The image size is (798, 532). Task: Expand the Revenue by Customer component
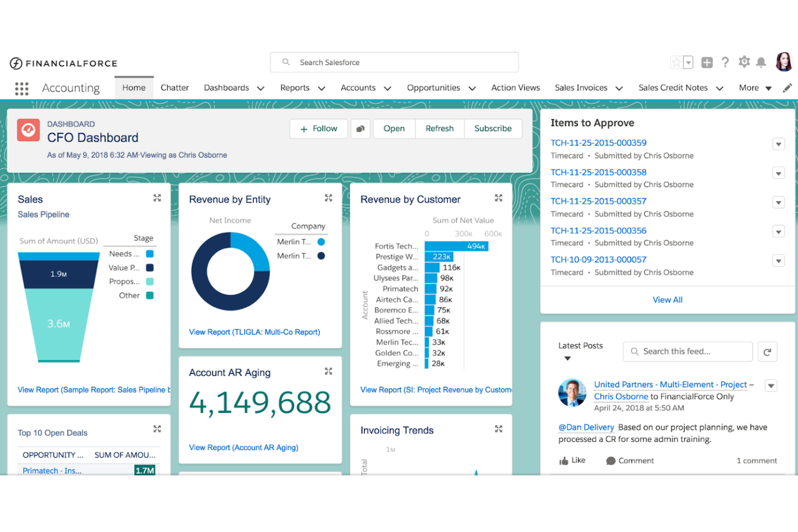(499, 198)
